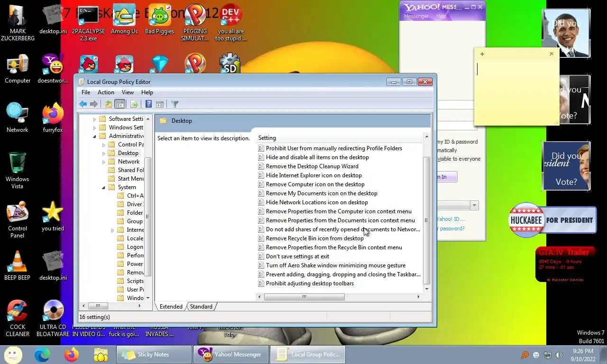Select the furryfox Firefox desktop icon
Screen dimensions: 607x364
[x=53, y=118]
